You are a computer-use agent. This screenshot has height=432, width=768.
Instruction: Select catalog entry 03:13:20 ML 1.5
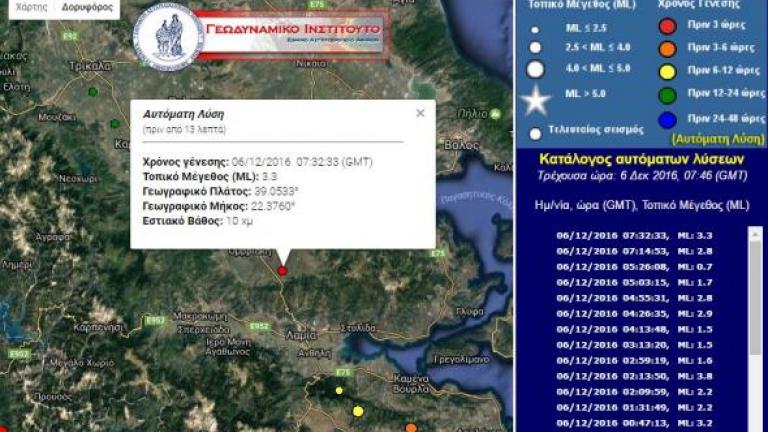click(634, 345)
